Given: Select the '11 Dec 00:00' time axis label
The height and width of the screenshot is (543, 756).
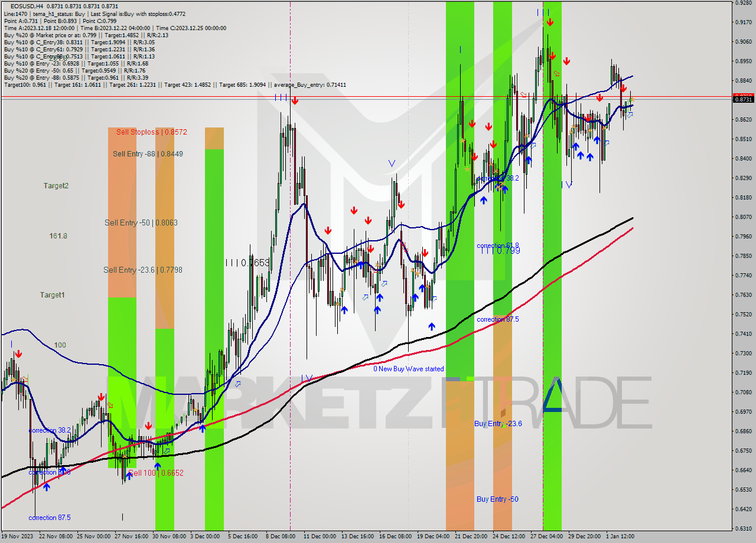Looking at the screenshot, I should tap(321, 537).
